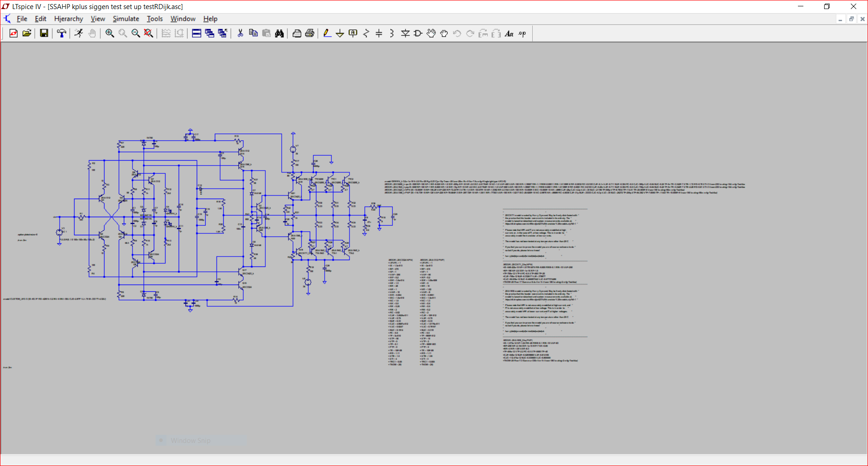Run the simulation

coord(79,33)
